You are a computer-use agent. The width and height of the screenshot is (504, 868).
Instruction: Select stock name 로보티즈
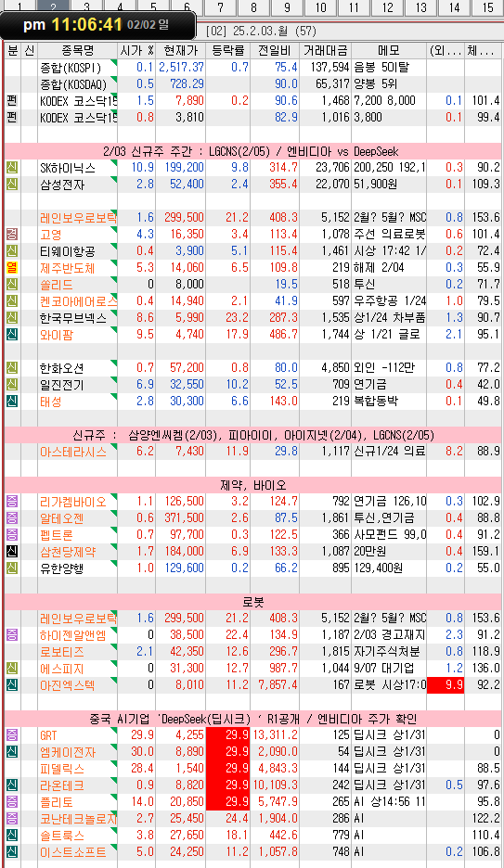[x=62, y=652]
